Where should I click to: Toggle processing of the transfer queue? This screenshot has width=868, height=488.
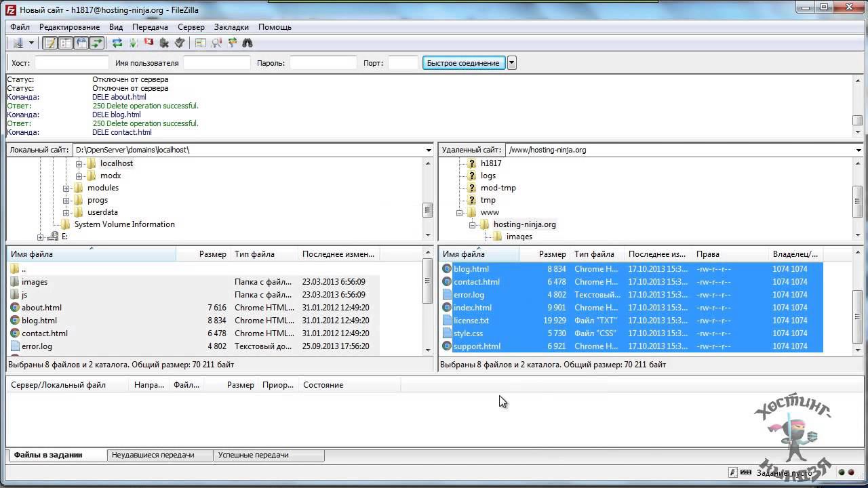click(x=133, y=43)
